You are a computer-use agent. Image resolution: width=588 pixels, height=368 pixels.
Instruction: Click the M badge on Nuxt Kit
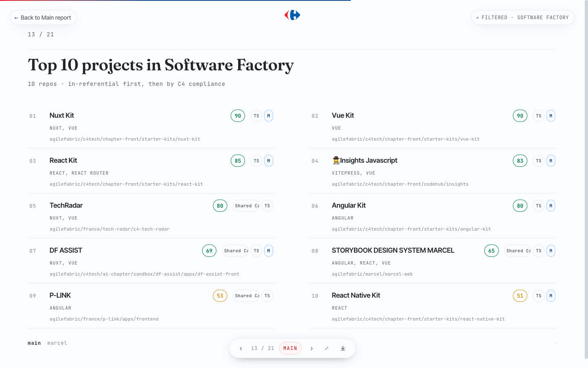[269, 116]
